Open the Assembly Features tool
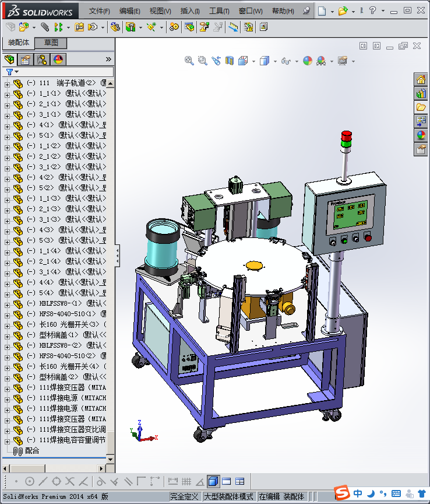 tap(131, 27)
